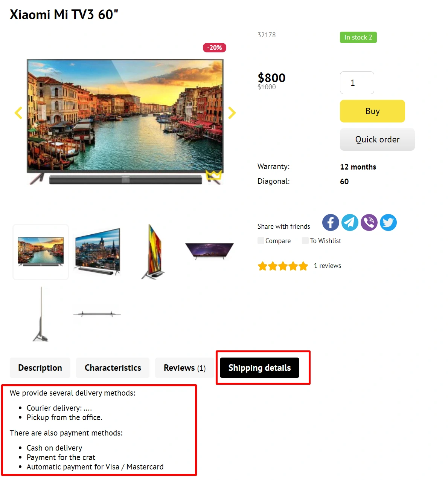Share product on Twitter
The width and height of the screenshot is (448, 480).
pyautogui.click(x=388, y=223)
